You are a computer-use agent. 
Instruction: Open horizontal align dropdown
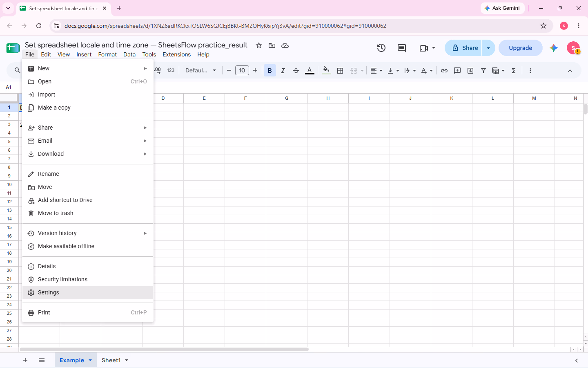[376, 71]
